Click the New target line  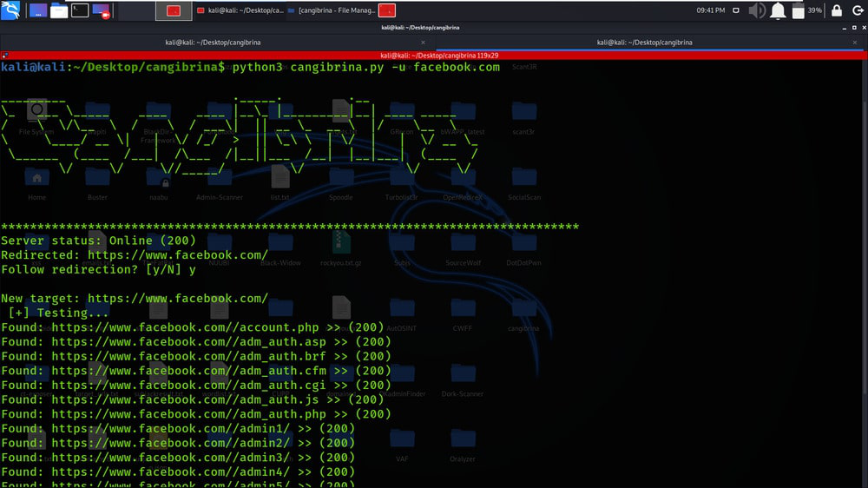coord(135,299)
